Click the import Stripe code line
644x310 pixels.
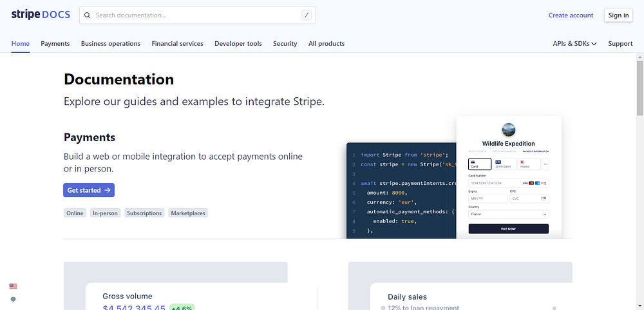pos(404,155)
